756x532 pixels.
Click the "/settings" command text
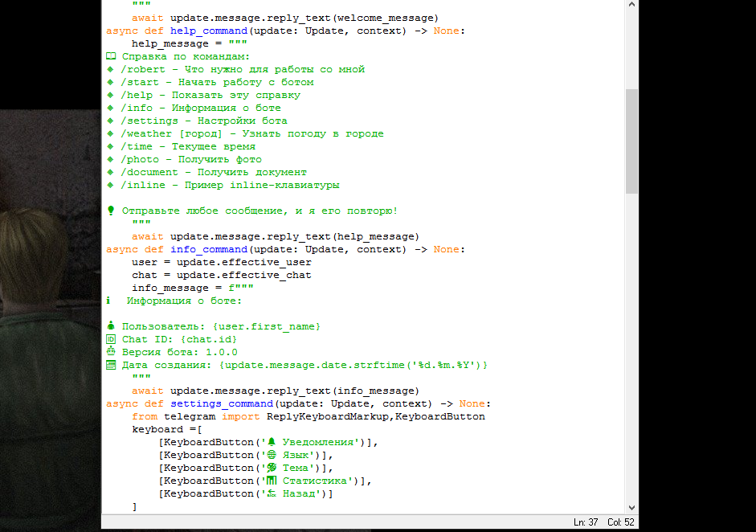(149, 121)
